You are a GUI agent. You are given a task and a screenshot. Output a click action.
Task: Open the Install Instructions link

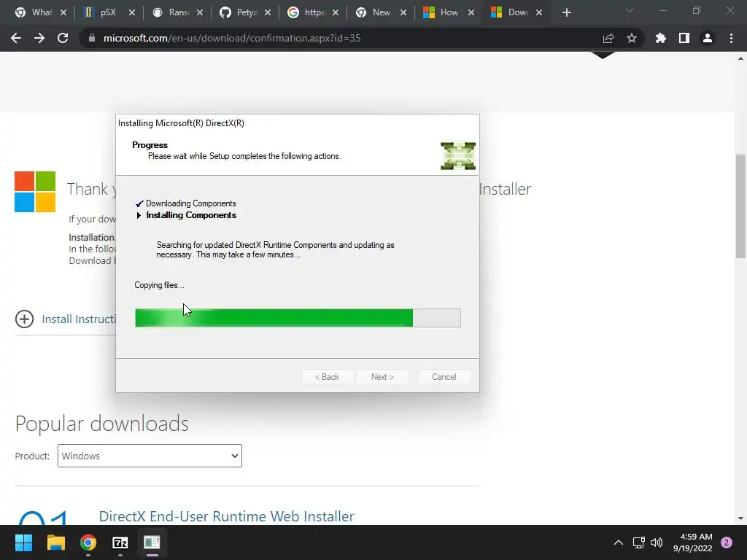[x=79, y=319]
